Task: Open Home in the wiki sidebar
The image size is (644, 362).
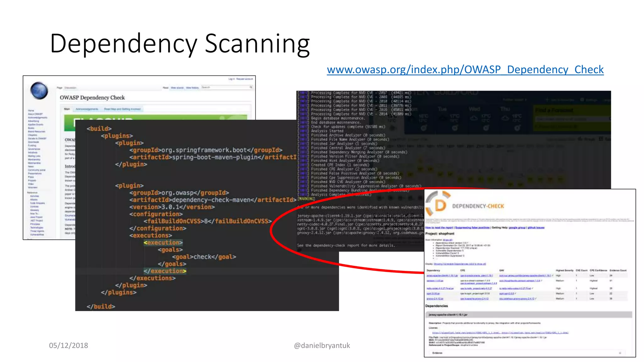Action: point(31,111)
